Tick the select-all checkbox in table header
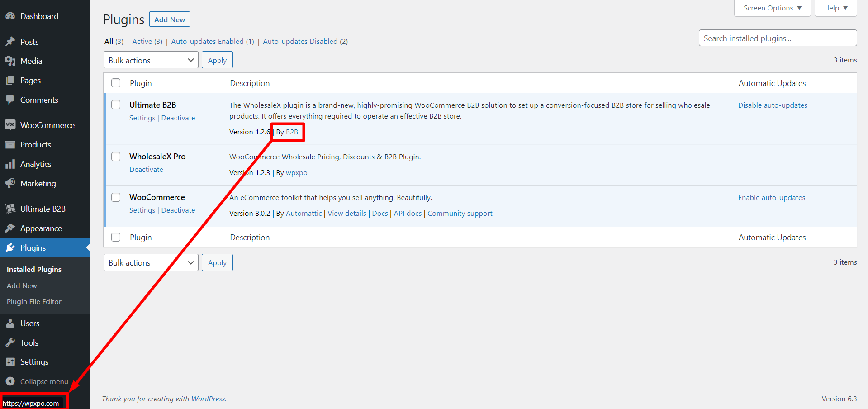Image resolution: width=868 pixels, height=409 pixels. [x=116, y=83]
